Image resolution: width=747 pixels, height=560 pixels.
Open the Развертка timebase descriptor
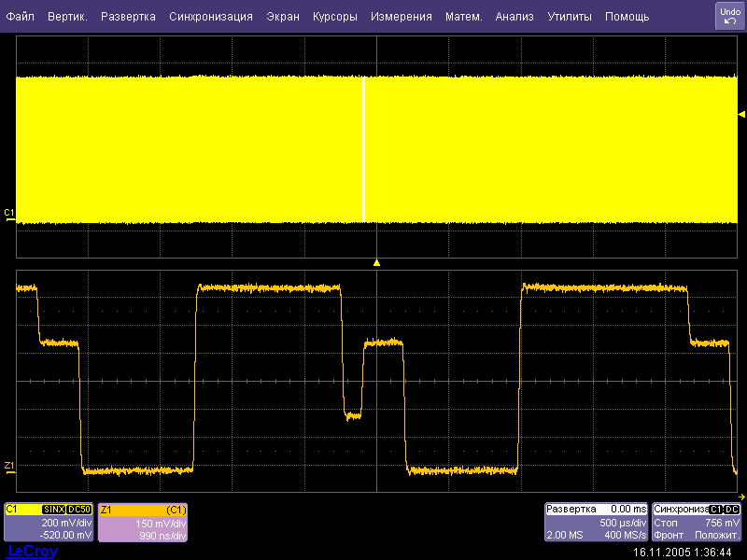pyautogui.click(x=596, y=523)
